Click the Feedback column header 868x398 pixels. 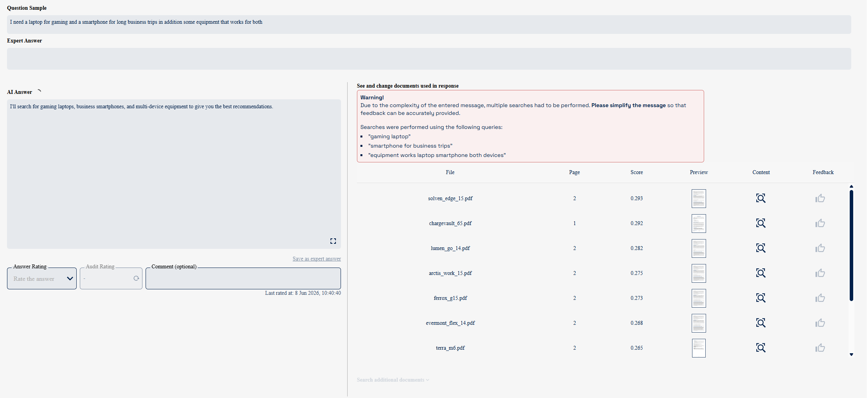823,173
